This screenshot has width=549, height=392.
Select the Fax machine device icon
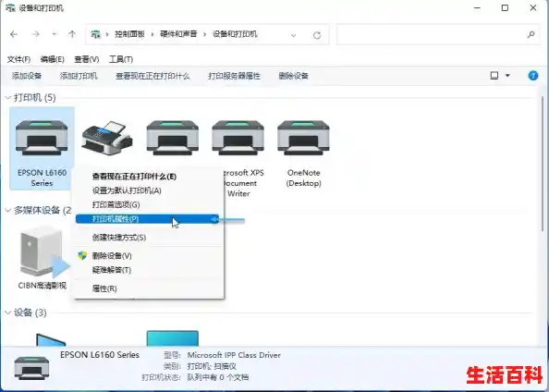click(x=107, y=138)
